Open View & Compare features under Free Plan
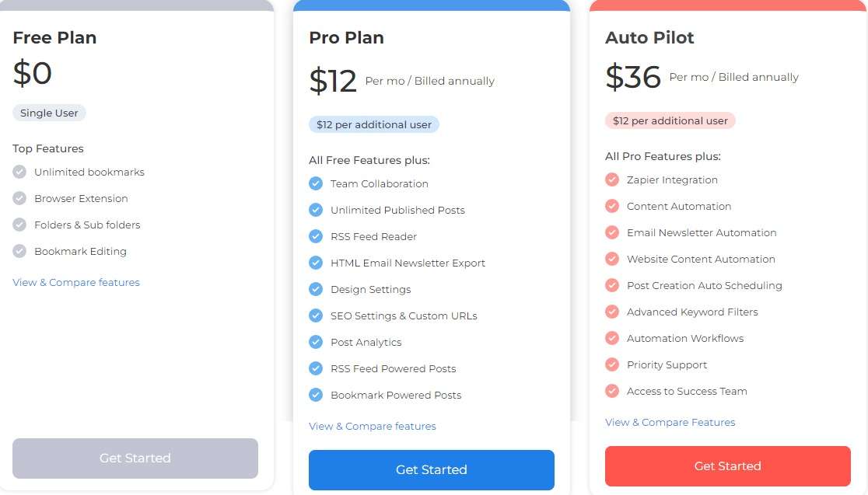The width and height of the screenshot is (868, 495). [75, 282]
